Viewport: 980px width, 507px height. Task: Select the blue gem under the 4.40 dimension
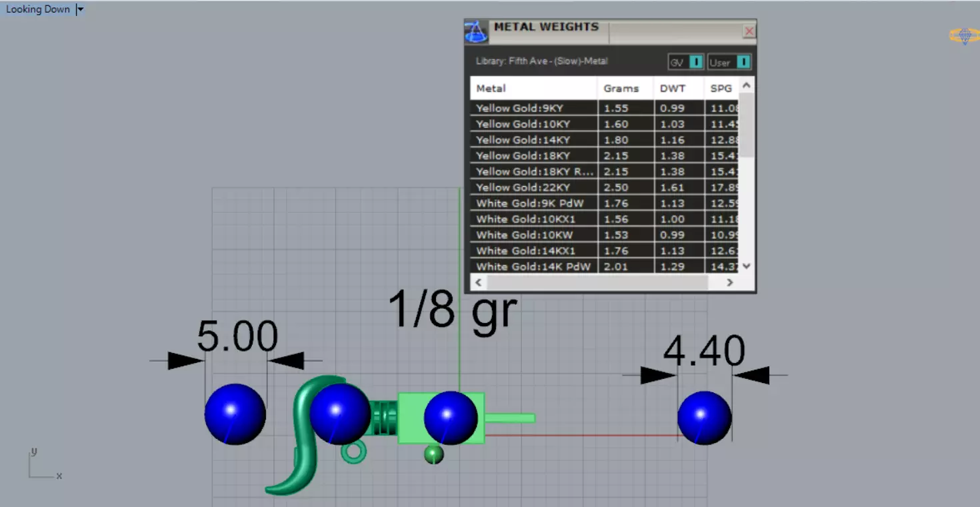(705, 418)
